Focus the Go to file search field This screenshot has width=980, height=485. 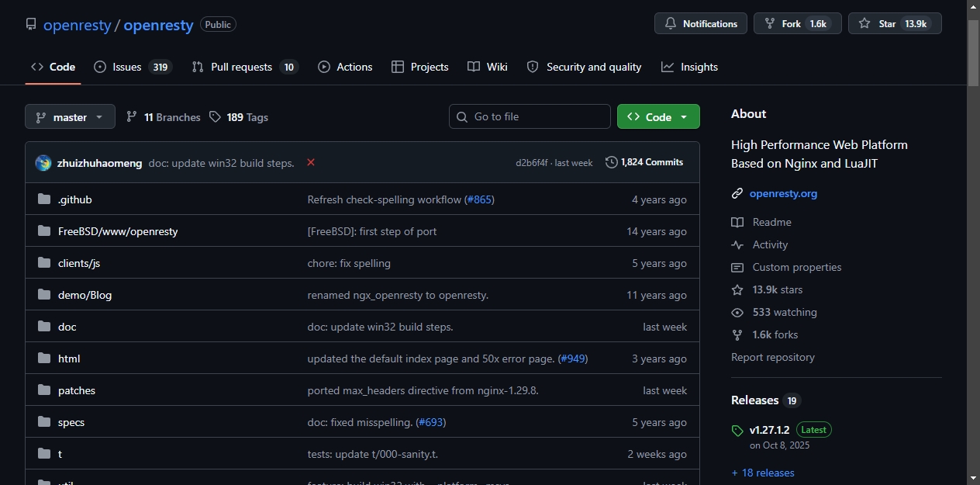(x=530, y=116)
